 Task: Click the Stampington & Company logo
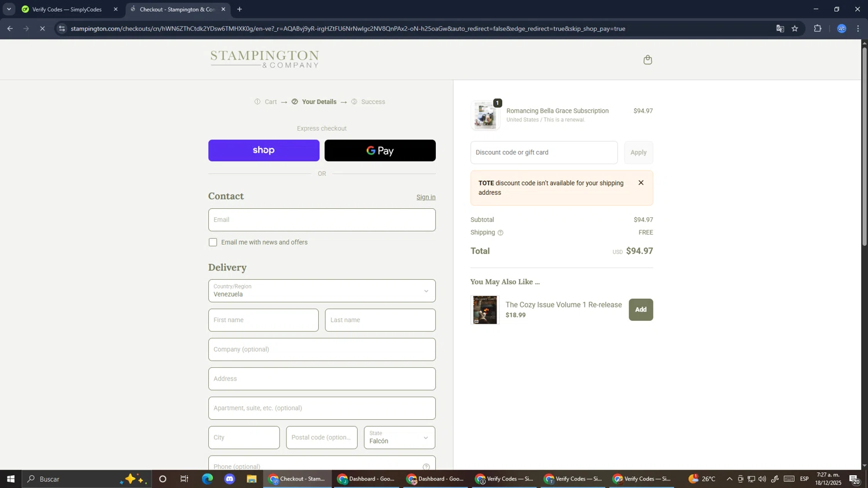click(264, 59)
